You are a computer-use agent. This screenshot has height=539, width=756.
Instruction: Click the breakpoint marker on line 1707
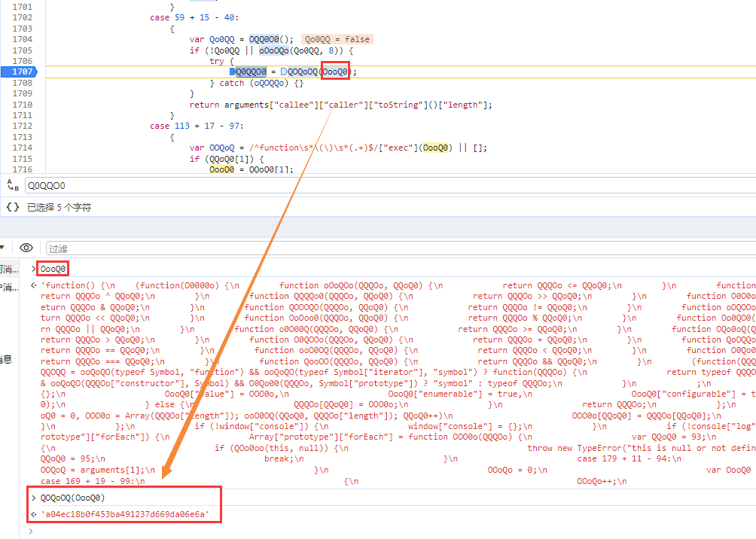click(23, 72)
